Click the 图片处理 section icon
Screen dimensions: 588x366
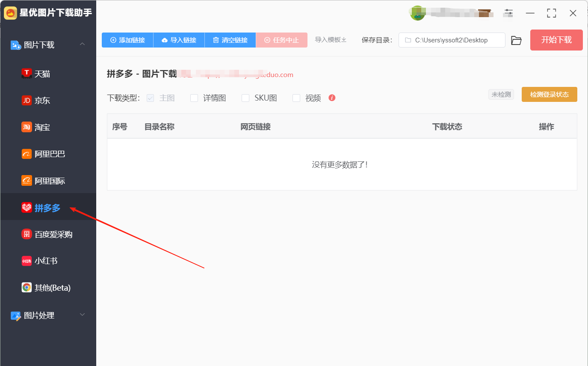pyautogui.click(x=16, y=315)
